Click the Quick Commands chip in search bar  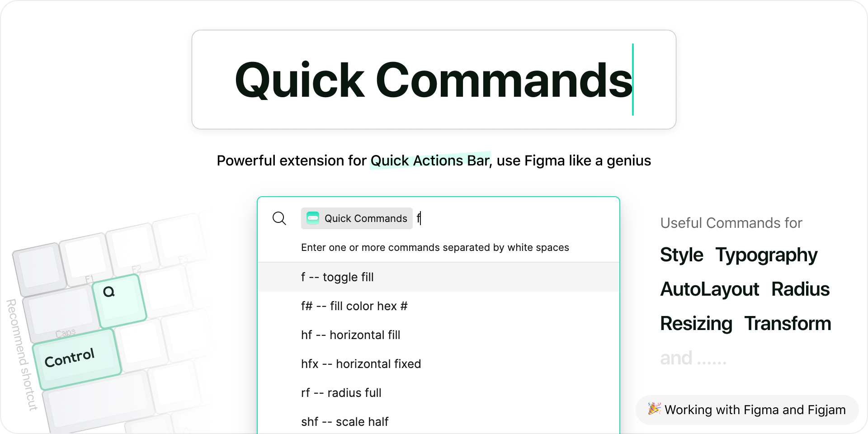[357, 218]
